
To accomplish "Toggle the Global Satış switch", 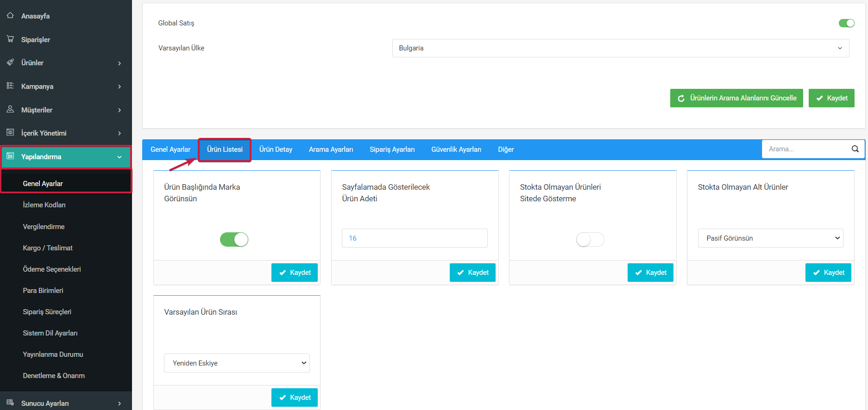I will click(846, 23).
